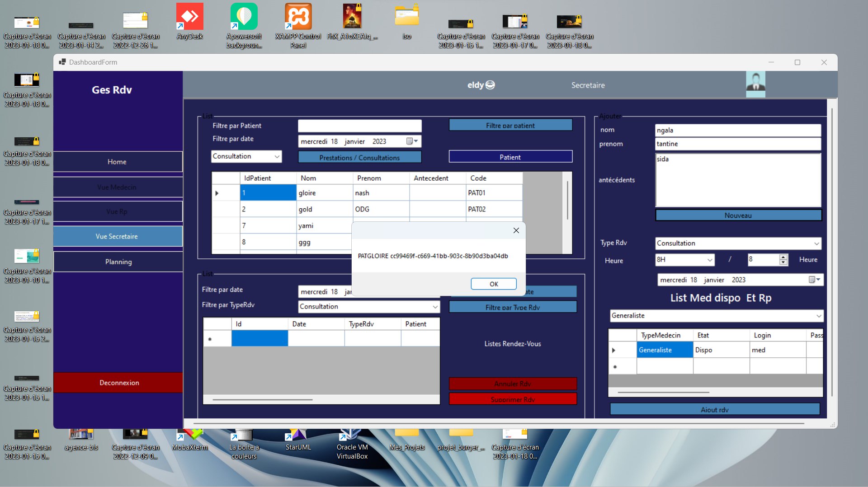Click the Filtre par Patient text field
The image size is (868, 487).
click(x=359, y=126)
